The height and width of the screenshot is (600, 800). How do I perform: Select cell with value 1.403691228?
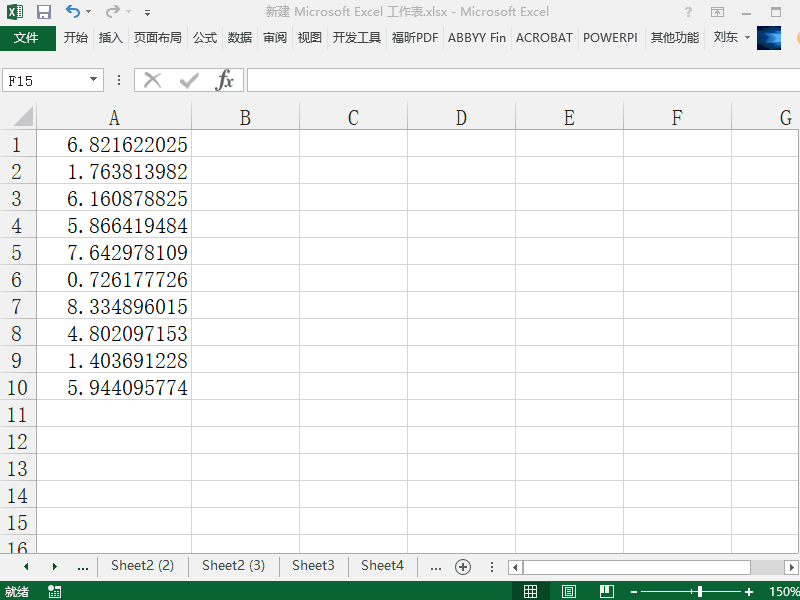point(114,360)
